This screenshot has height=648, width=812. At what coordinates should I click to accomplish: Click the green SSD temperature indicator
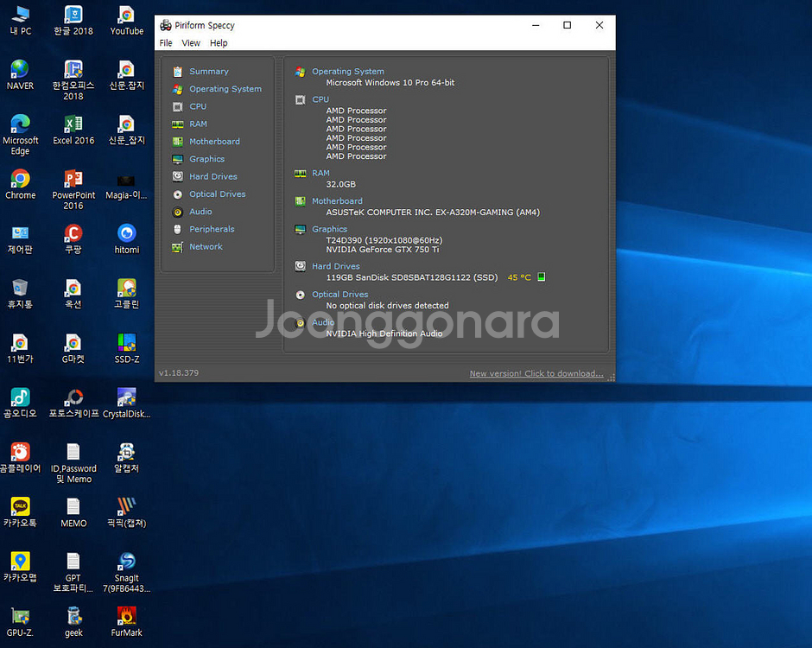click(x=541, y=276)
